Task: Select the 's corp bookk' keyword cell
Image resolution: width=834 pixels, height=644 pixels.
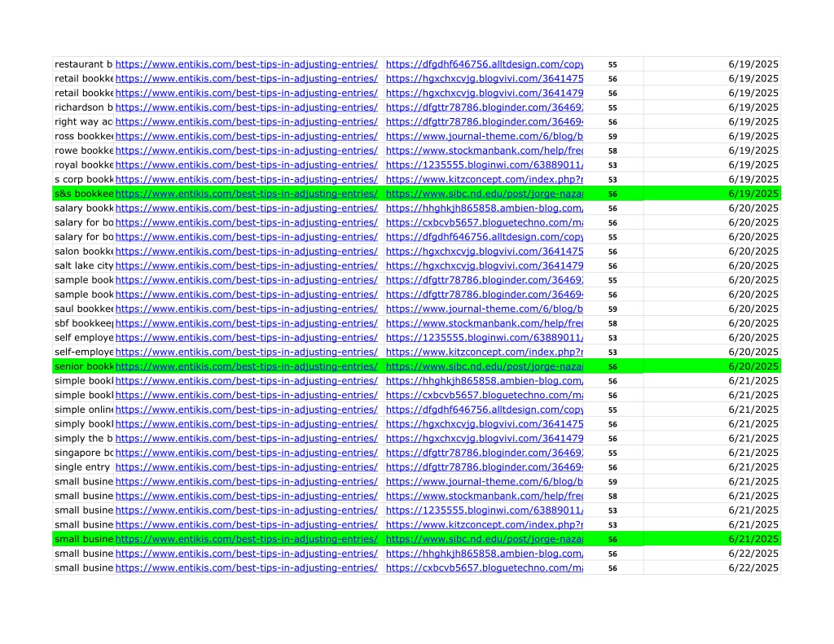Action: pos(84,179)
